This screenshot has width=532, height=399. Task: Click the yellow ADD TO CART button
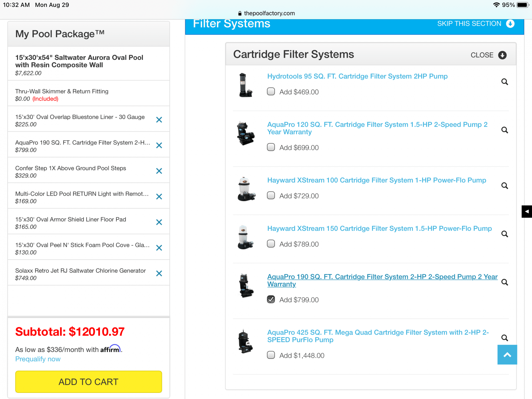click(89, 382)
